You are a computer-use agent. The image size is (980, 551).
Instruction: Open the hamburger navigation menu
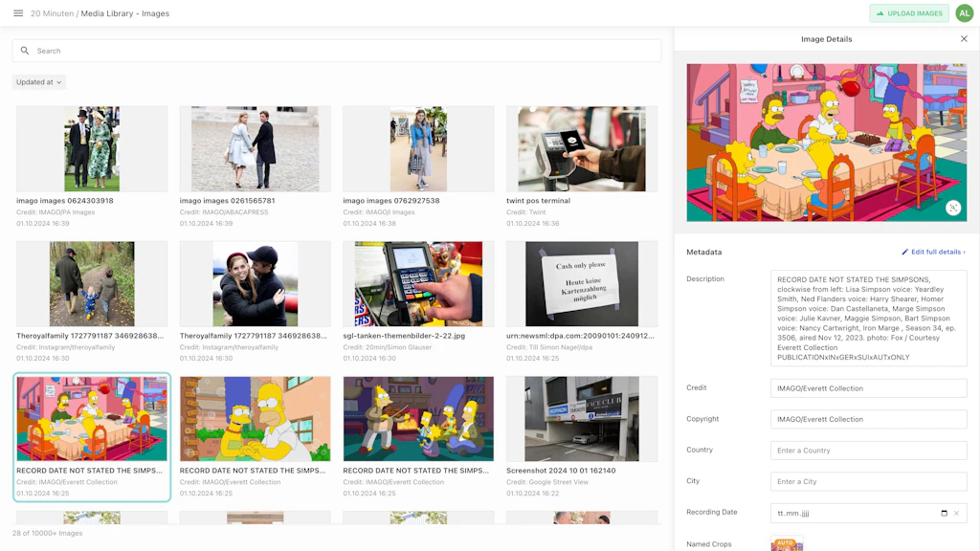click(18, 13)
